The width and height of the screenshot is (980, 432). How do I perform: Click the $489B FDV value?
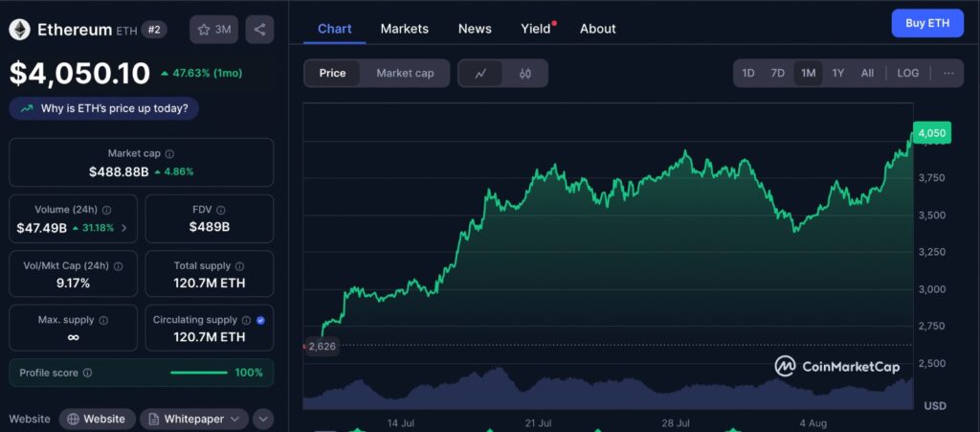210,227
